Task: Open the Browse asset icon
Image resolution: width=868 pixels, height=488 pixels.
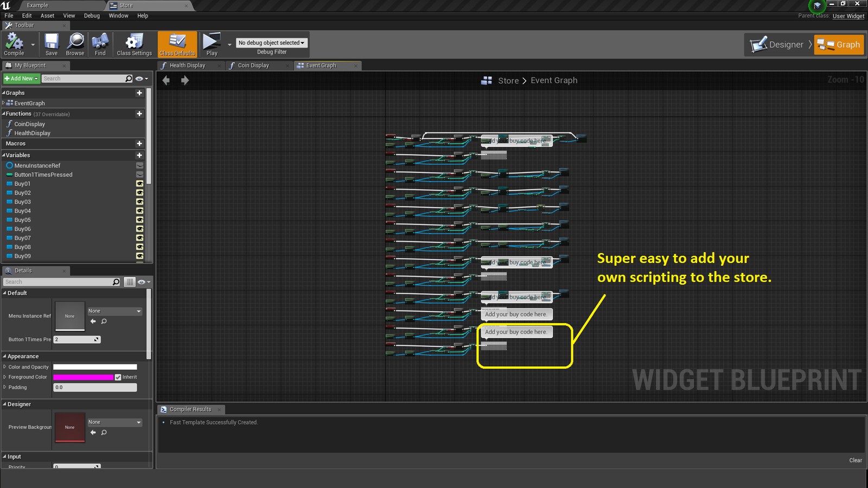Action: (x=74, y=43)
